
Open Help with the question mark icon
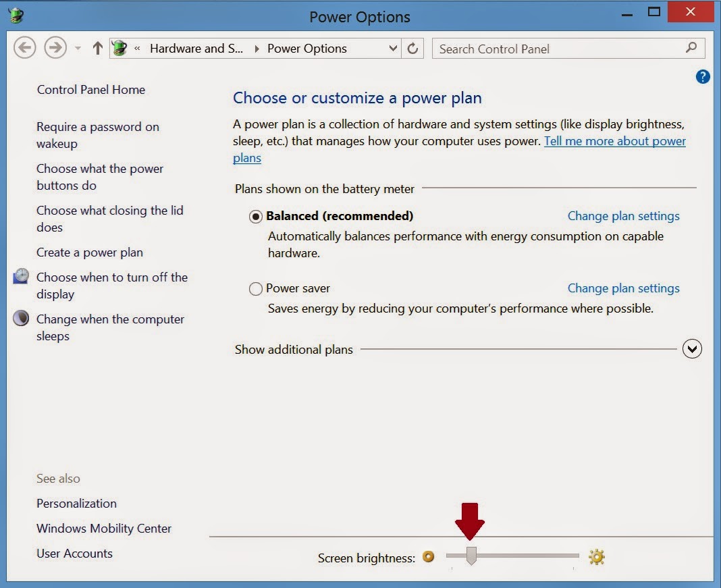(703, 76)
